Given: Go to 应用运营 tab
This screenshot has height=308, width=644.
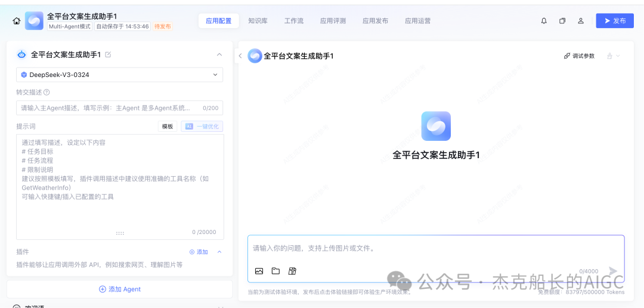Looking at the screenshot, I should tap(417, 21).
